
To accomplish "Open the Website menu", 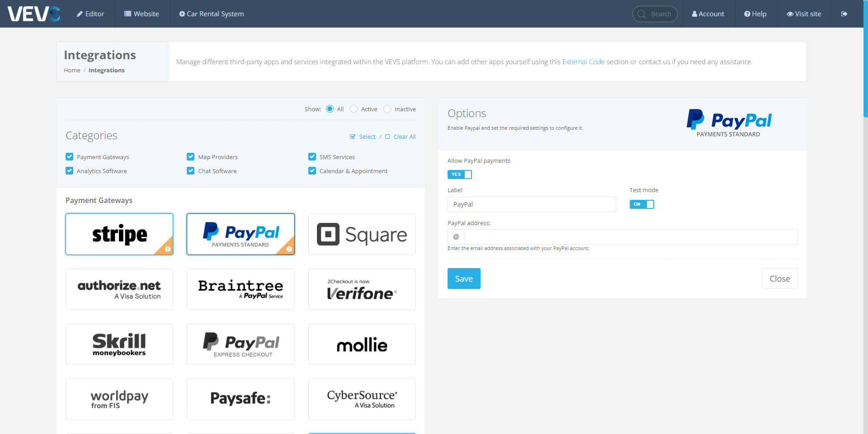I will [142, 14].
